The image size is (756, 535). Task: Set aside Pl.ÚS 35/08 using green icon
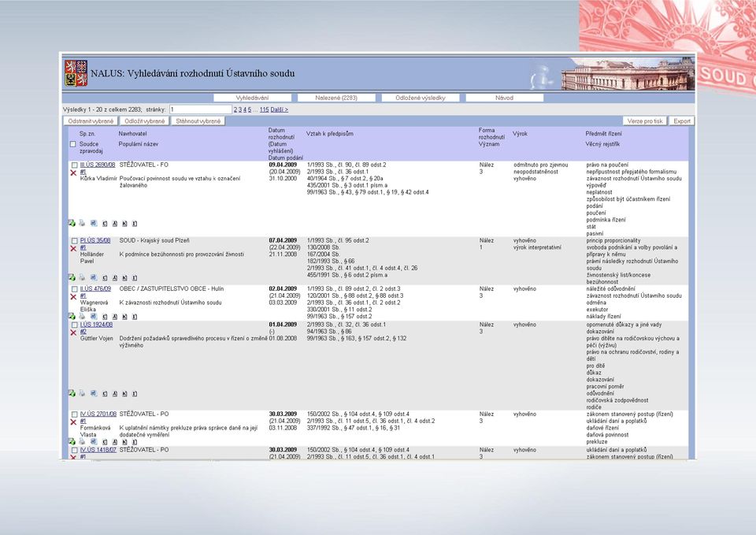pyautogui.click(x=72, y=277)
